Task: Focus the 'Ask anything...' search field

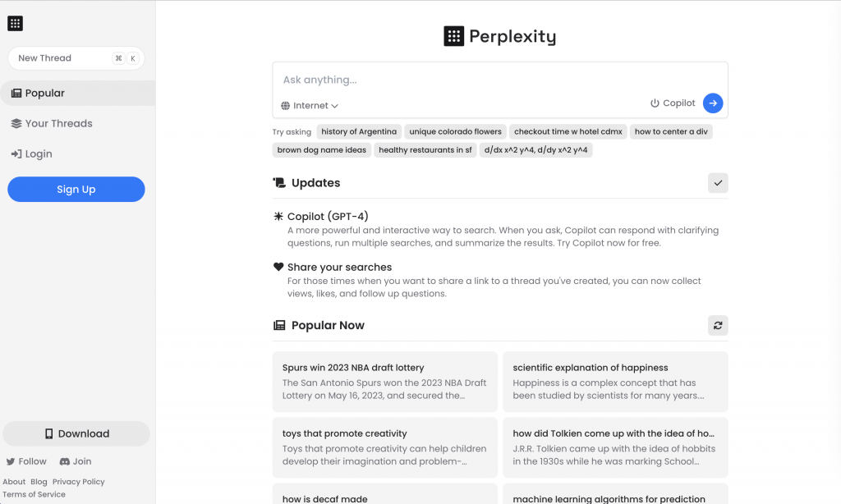Action: pyautogui.click(x=493, y=80)
